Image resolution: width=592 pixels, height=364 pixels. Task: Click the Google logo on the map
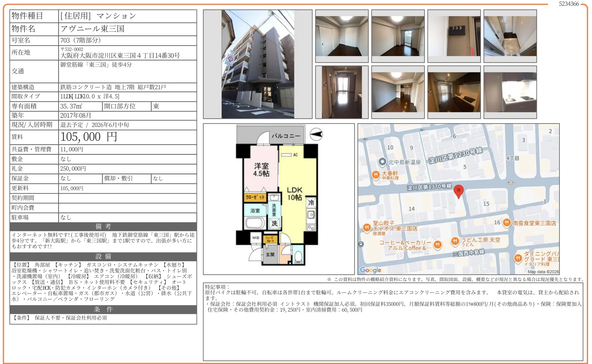370,270
